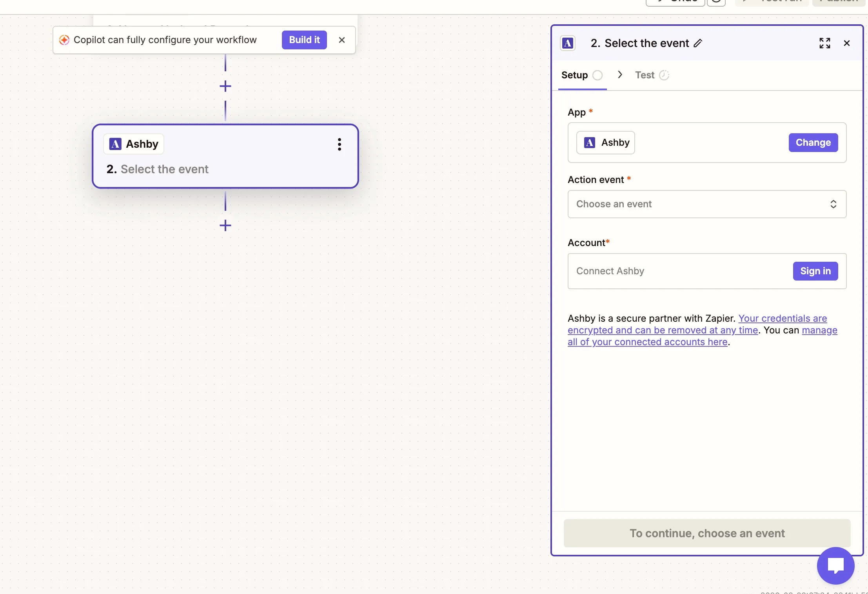Switch to the Setup tab
The width and height of the screenshot is (868, 594).
click(582, 75)
